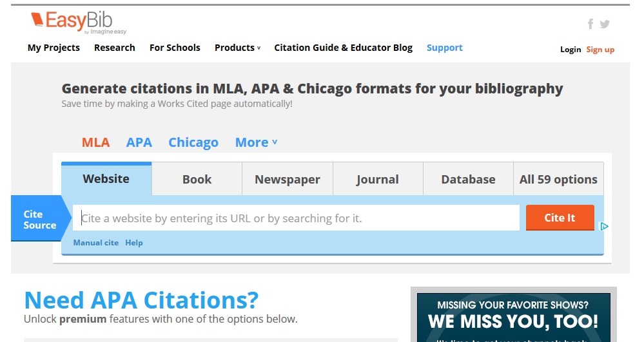This screenshot has width=644, height=342.
Task: Select the Database source tab
Action: coord(468,179)
